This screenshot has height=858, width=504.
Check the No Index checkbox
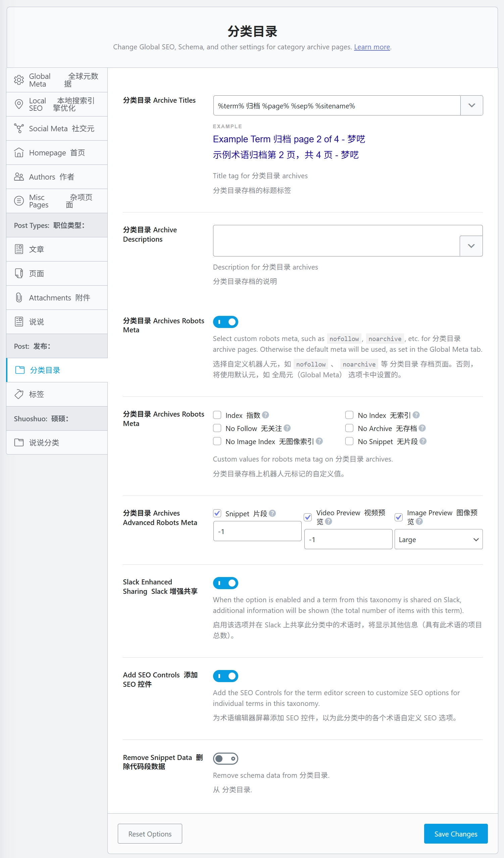(x=349, y=415)
